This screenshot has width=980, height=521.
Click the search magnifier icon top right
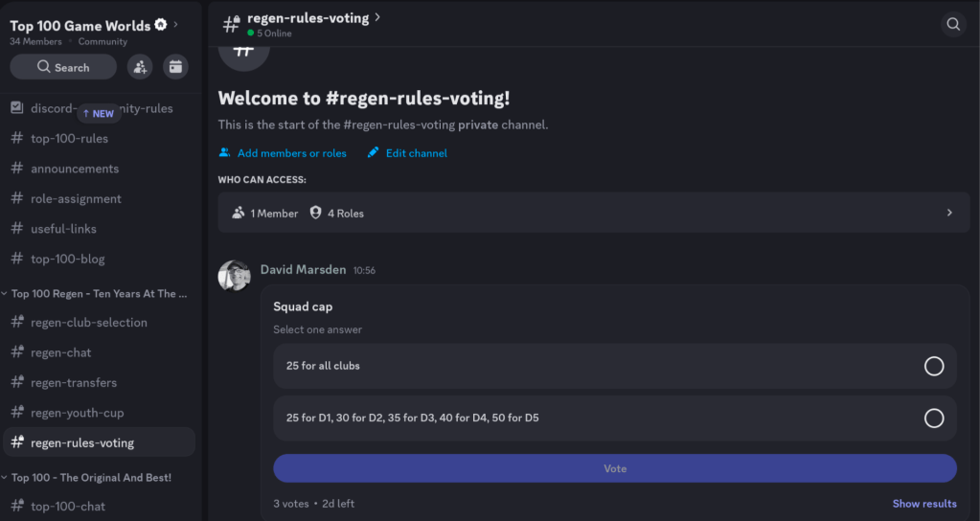click(952, 24)
